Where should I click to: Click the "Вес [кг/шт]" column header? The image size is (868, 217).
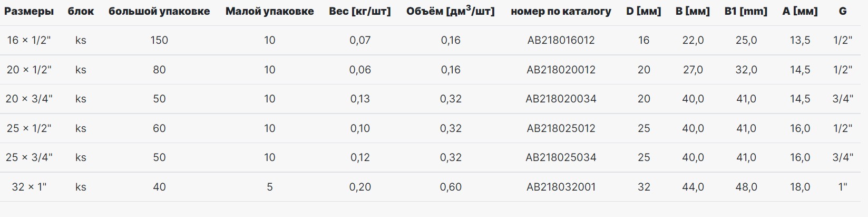(360, 11)
